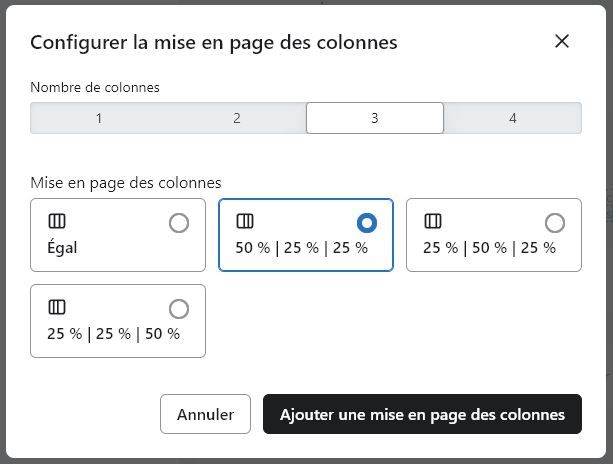
Task: Click Ajouter une mise en page des colonnes
Action: [x=422, y=414]
